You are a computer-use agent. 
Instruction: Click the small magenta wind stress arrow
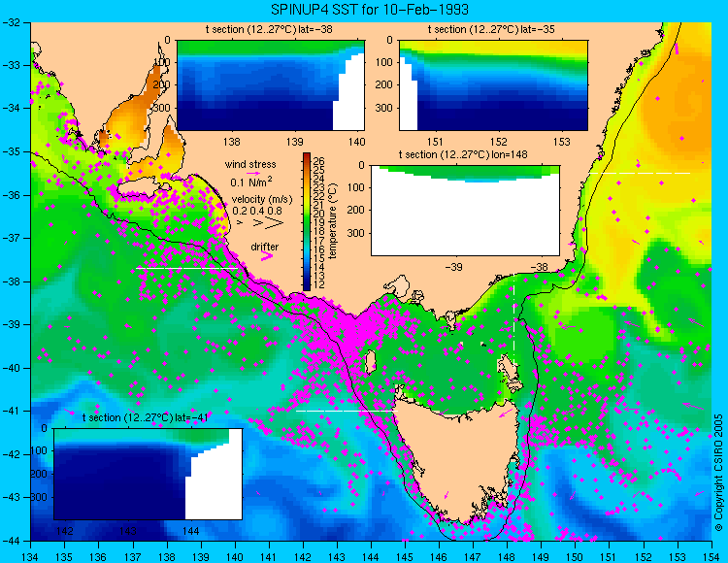click(x=253, y=174)
